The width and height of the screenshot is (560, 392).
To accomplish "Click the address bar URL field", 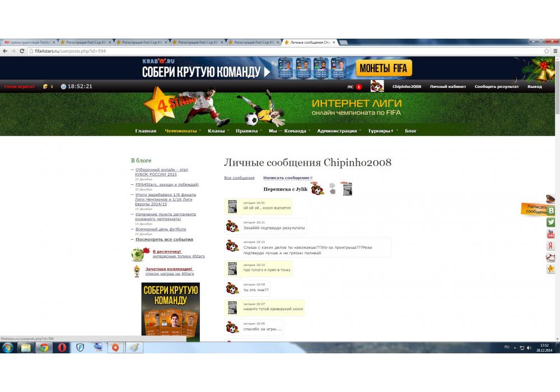I will coord(286,51).
